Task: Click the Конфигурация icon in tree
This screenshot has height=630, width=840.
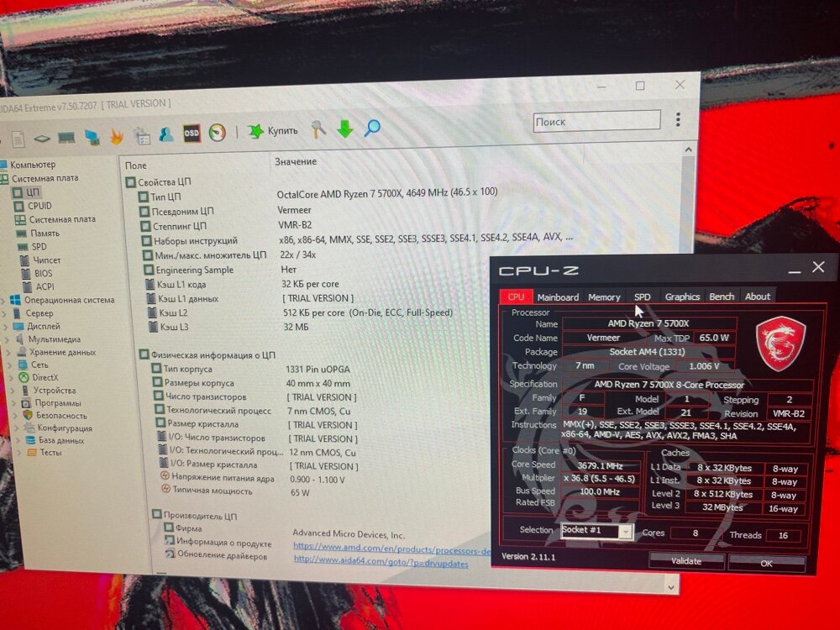Action: [x=29, y=428]
